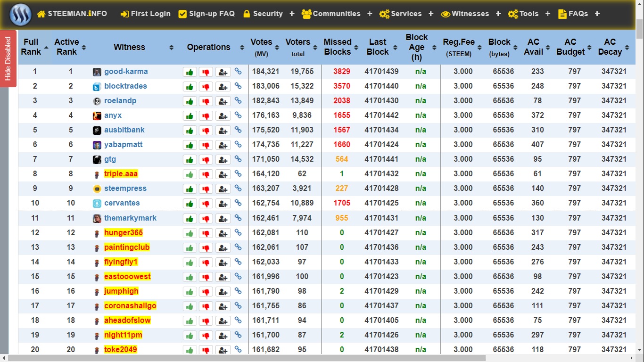The width and height of the screenshot is (644, 362).
Task: Click the link icon for jumphigh
Action: coord(238,291)
